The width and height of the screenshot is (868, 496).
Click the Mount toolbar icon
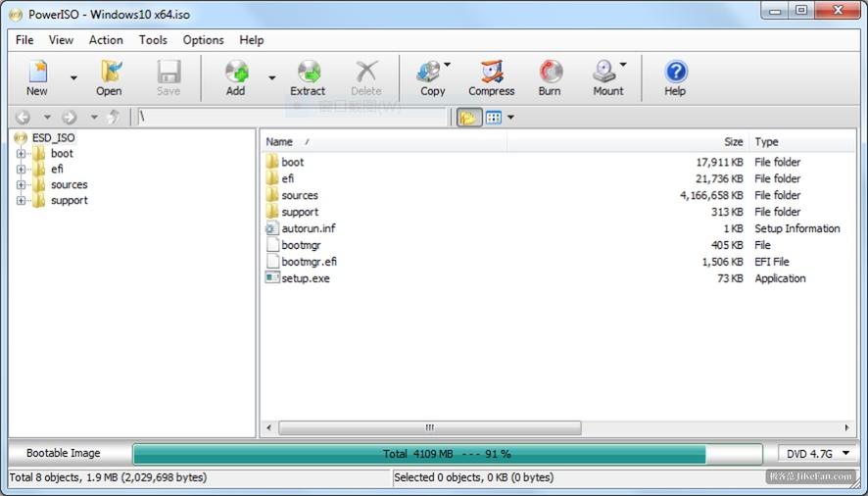tap(605, 77)
